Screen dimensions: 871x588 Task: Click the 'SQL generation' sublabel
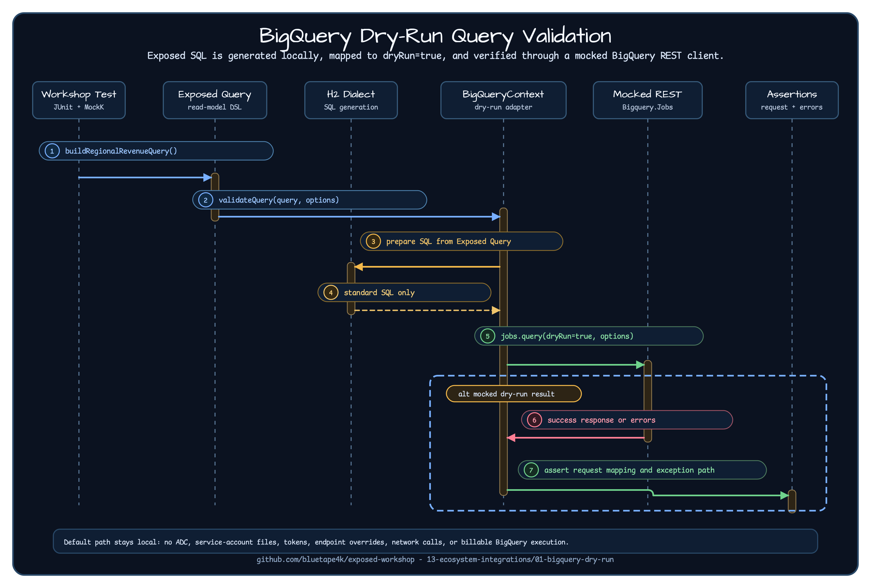pyautogui.click(x=351, y=107)
